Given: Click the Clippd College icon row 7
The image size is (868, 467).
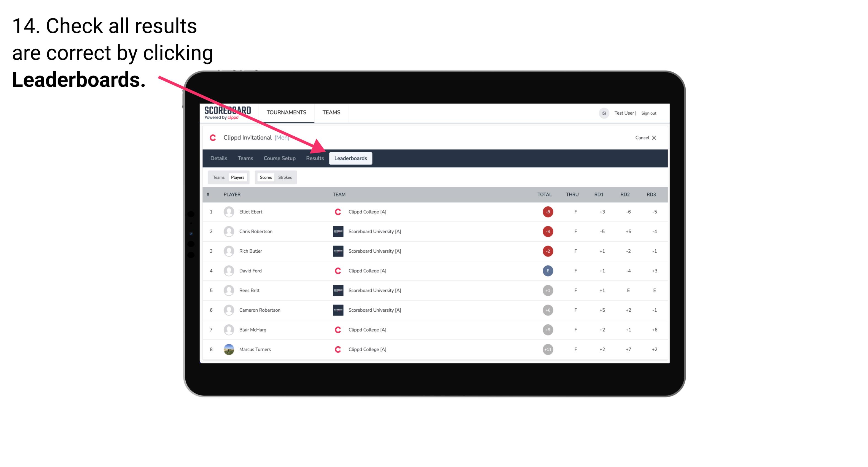Looking at the screenshot, I should click(x=337, y=330).
